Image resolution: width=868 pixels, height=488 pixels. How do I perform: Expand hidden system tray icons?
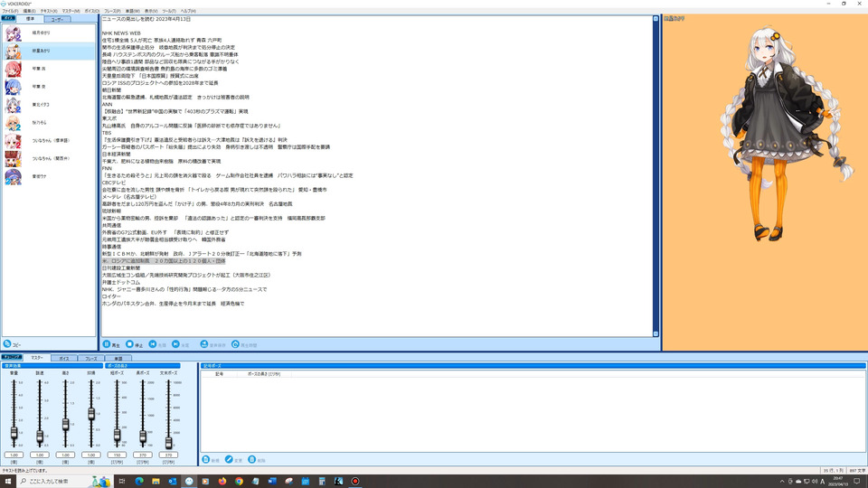coord(782,482)
